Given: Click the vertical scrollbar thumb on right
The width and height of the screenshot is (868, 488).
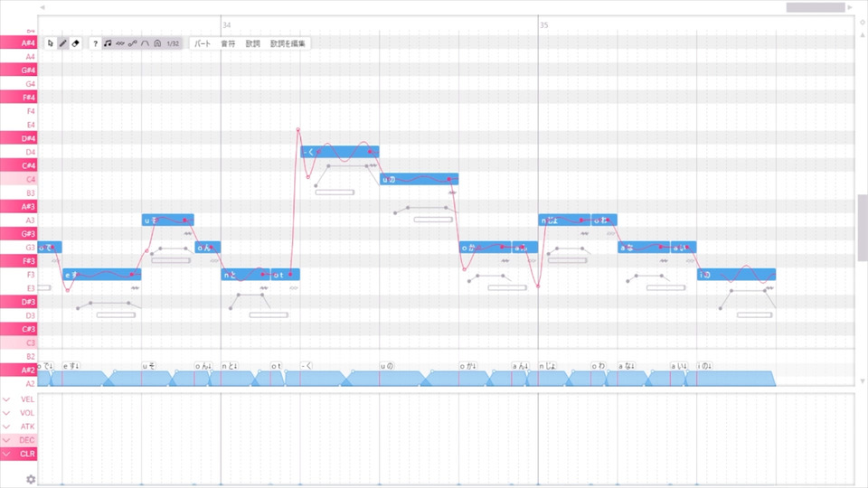Looking at the screenshot, I should pos(863,228).
